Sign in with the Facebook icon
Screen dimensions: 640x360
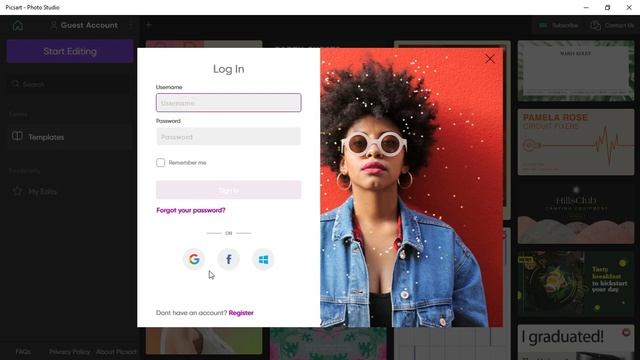click(229, 259)
